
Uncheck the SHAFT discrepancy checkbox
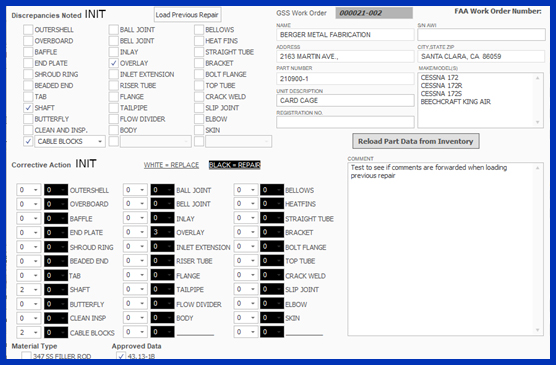point(28,108)
